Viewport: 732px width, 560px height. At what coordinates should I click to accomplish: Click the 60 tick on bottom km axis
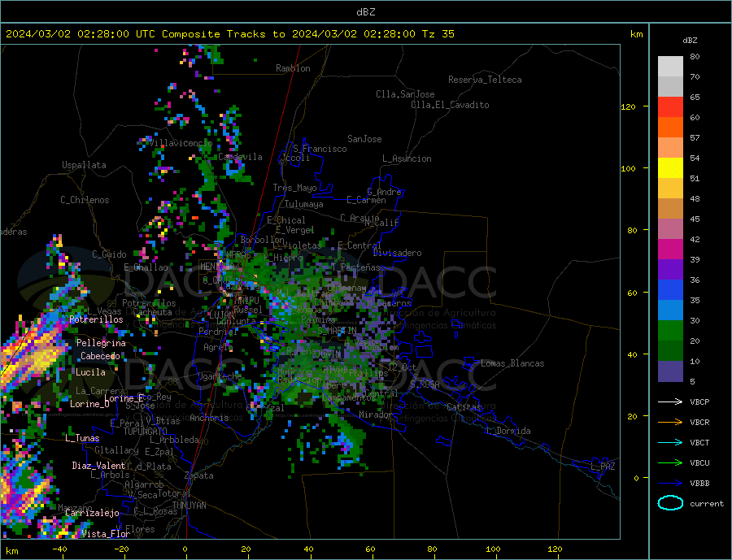[370, 549]
